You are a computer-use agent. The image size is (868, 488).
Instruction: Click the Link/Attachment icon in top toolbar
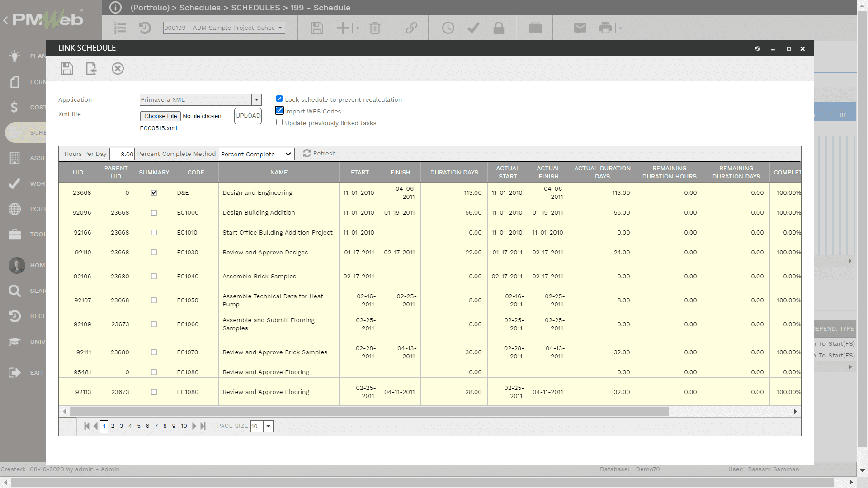(x=411, y=28)
